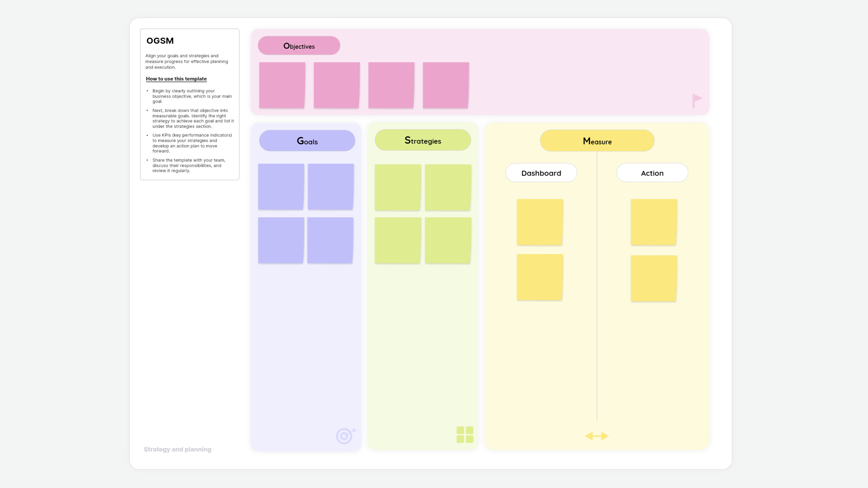The image size is (868, 488).
Task: Select the top yellow sticky under Dashboard
Action: [539, 222]
